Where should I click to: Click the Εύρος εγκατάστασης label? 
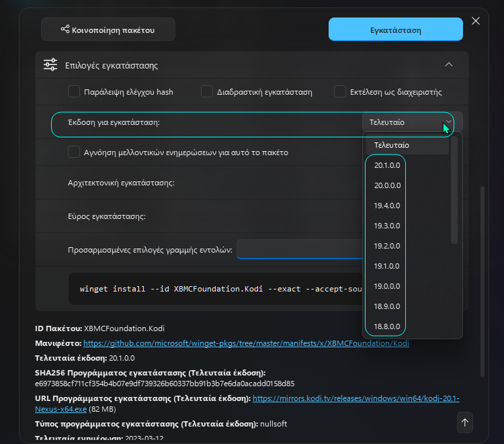point(107,216)
